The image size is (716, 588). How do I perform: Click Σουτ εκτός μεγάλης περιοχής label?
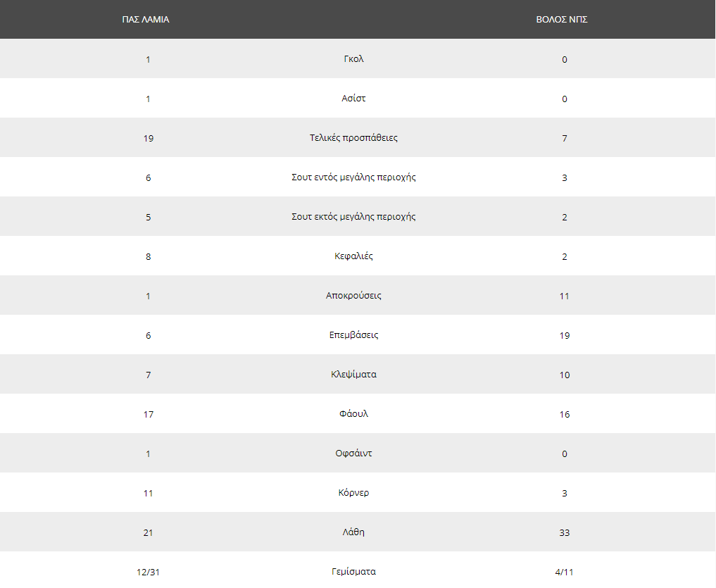[353, 217]
